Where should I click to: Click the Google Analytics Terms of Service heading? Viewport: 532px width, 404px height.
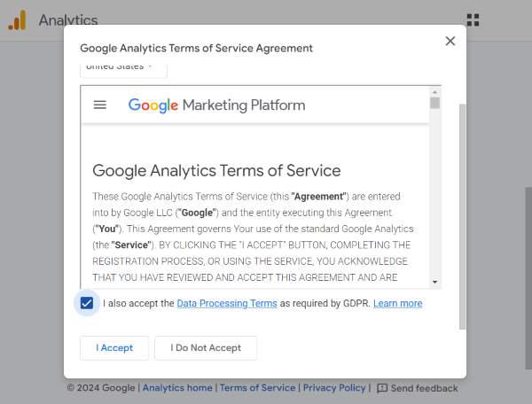(x=216, y=170)
